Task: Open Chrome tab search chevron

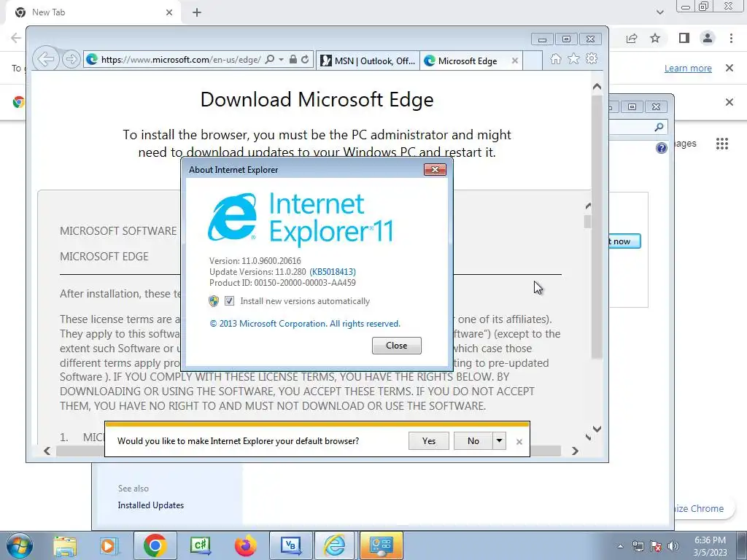Action: point(659,12)
